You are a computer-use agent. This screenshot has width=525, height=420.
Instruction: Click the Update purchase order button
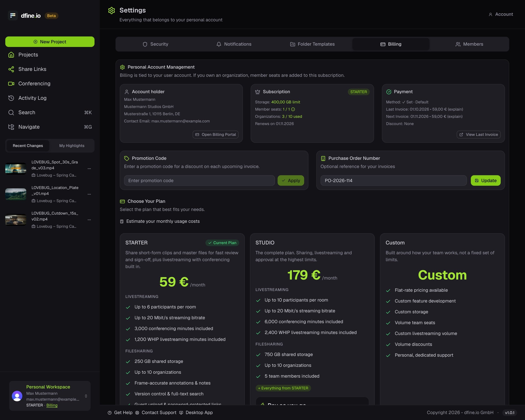[486, 180]
